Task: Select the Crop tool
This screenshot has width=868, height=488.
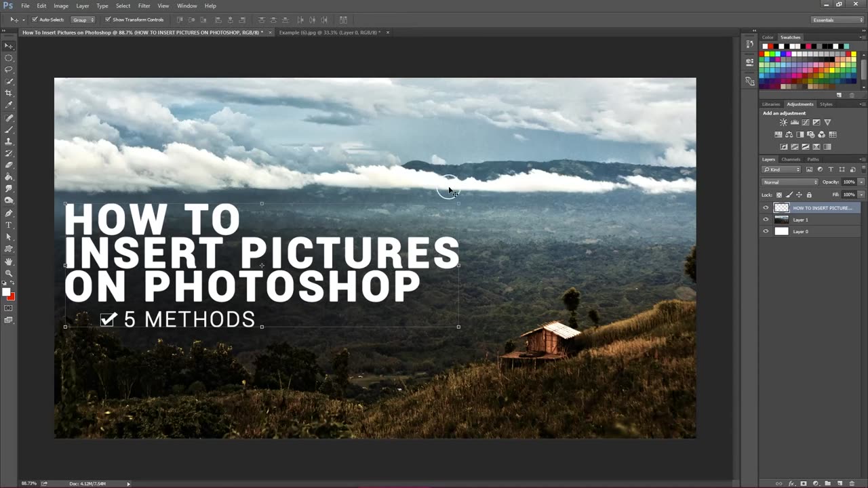Action: coord(9,93)
